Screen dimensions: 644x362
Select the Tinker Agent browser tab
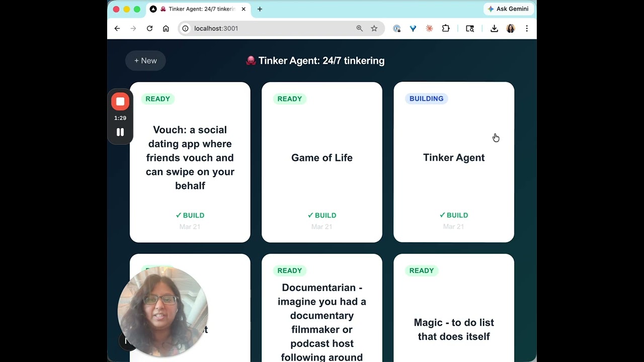click(198, 9)
